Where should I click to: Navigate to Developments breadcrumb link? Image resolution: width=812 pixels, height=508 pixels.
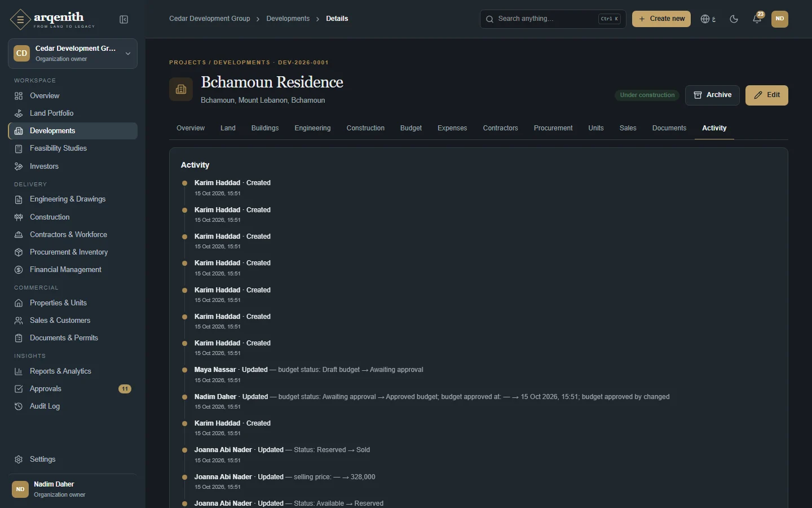tap(288, 19)
